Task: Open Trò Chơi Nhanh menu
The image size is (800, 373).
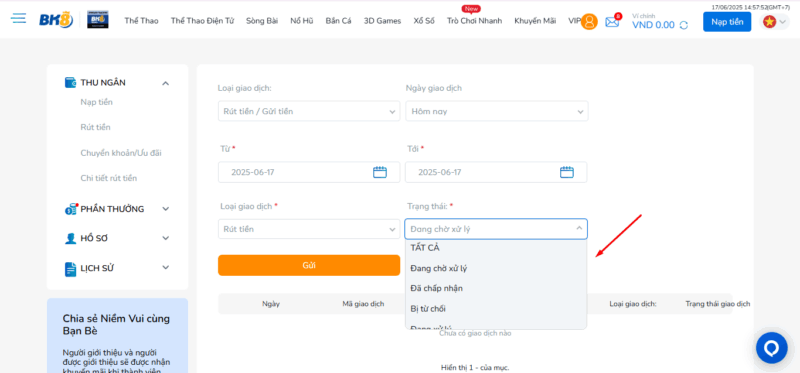Action: click(x=474, y=21)
